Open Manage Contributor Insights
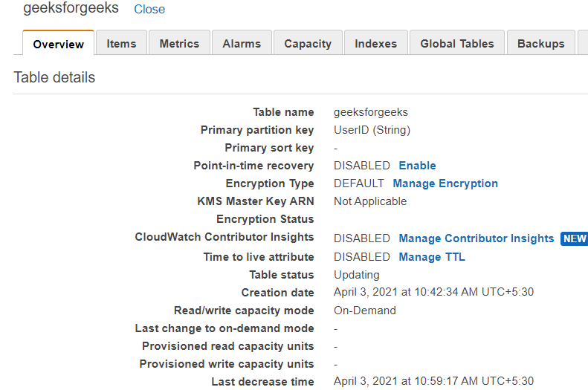 click(x=476, y=238)
